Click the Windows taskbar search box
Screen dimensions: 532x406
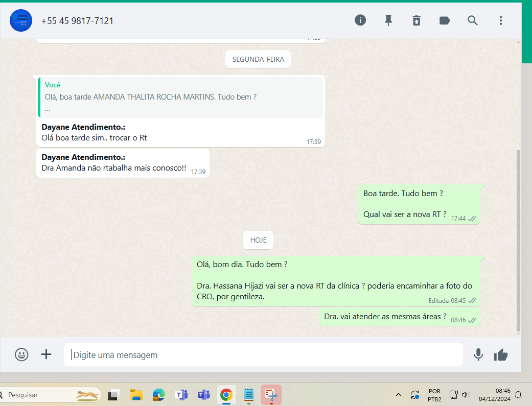point(51,395)
